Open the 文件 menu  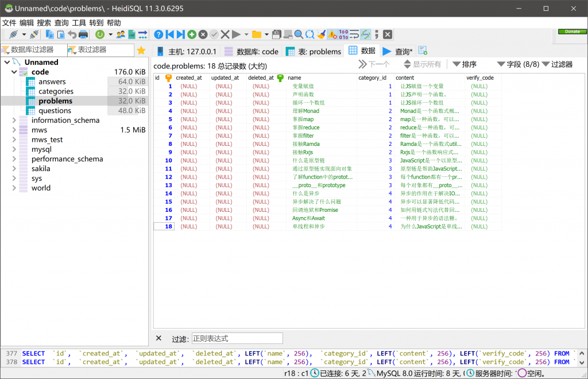[9, 23]
